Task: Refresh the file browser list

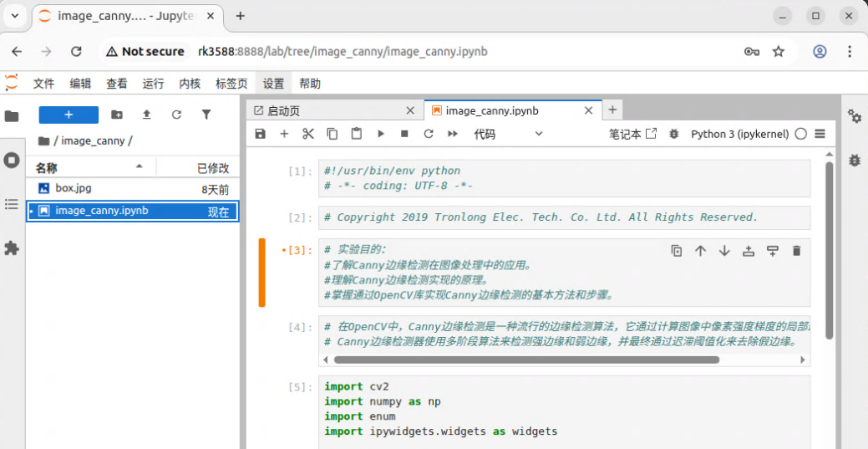Action: tap(176, 115)
